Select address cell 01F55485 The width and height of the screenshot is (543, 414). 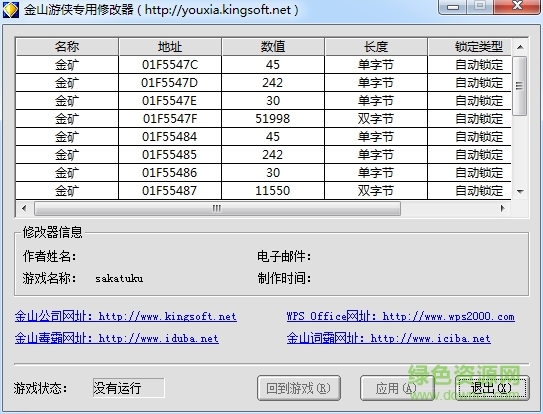point(170,155)
